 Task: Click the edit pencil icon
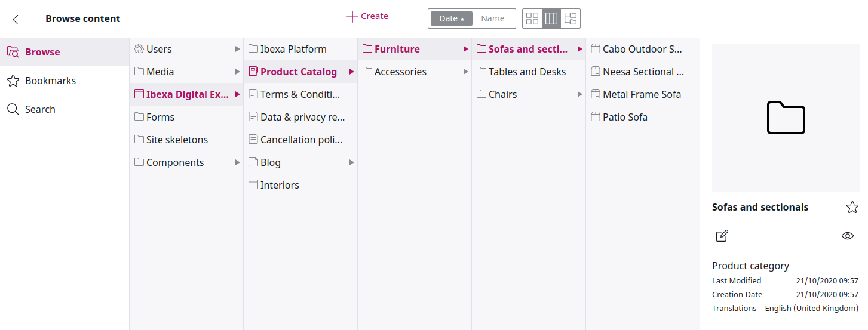pos(722,236)
